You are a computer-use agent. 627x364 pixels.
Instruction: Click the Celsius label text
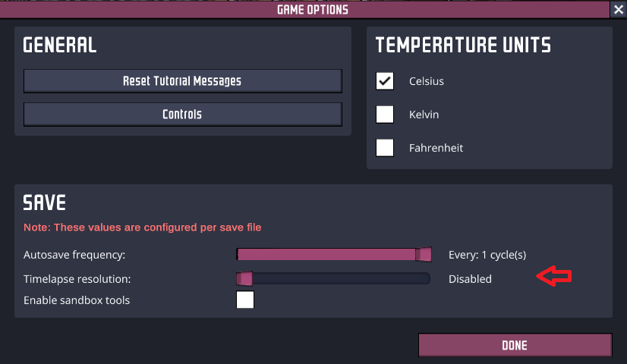point(427,81)
